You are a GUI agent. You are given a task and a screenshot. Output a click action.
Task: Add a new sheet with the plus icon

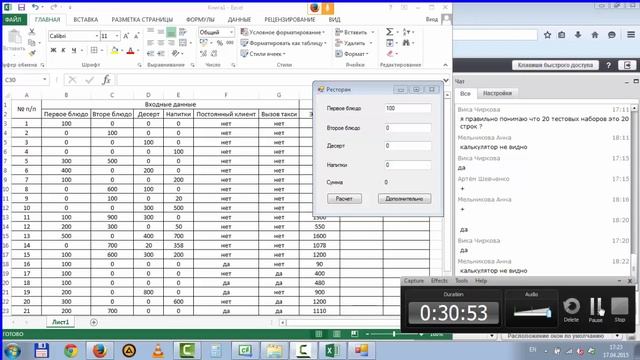pyautogui.click(x=93, y=322)
